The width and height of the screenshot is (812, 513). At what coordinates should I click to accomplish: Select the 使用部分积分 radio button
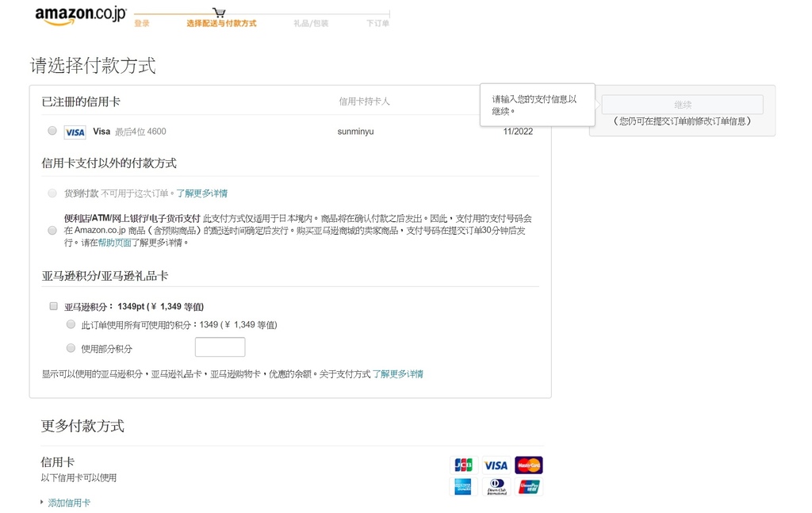tap(71, 348)
